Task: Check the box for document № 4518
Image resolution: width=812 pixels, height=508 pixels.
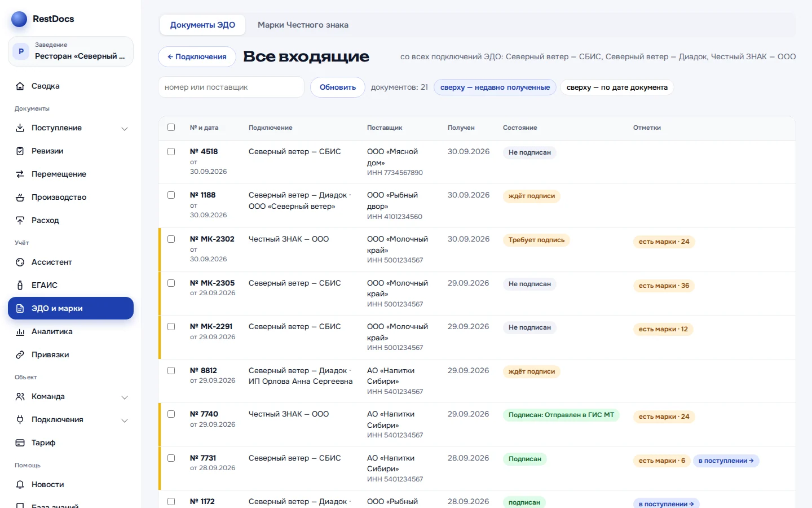Action: 171,151
